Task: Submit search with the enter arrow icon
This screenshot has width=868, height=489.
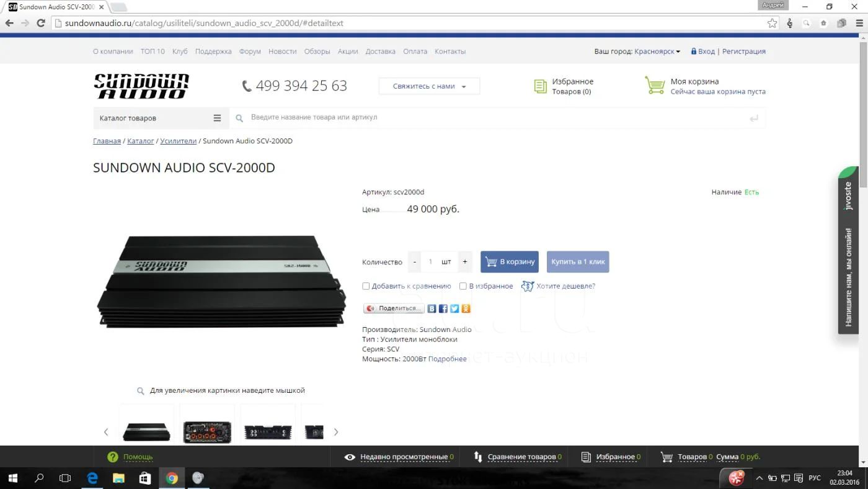Action: point(754,118)
